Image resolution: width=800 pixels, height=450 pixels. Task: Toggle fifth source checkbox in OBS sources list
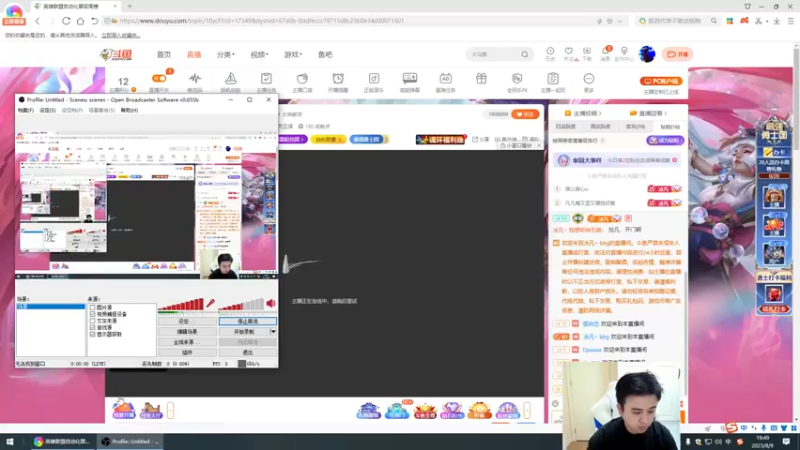(92, 334)
